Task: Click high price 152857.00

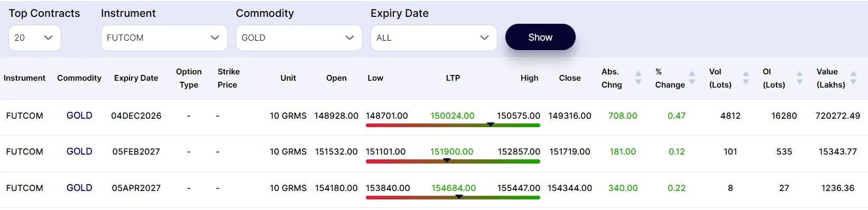Action: click(519, 151)
